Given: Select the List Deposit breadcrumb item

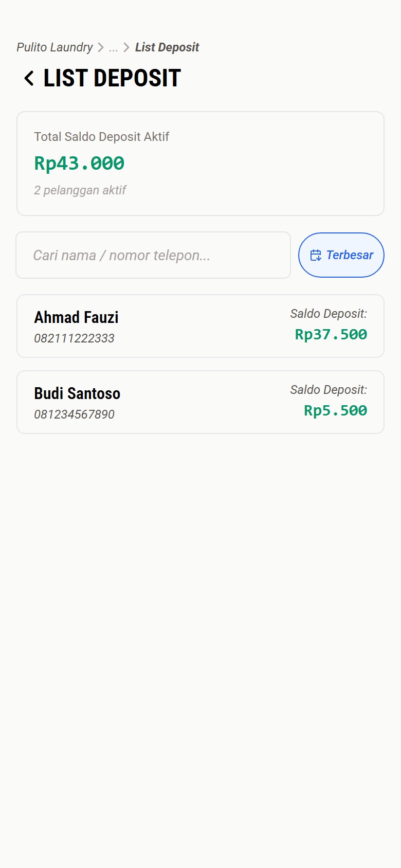Looking at the screenshot, I should click(167, 47).
